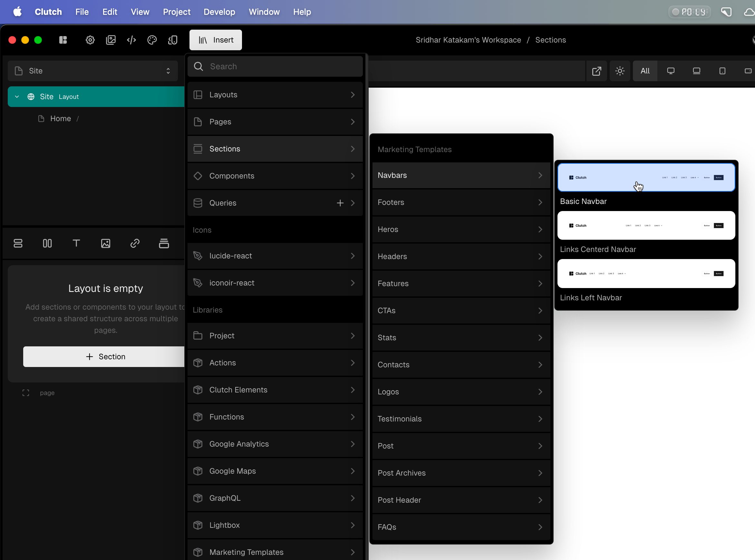Insert a text element icon

click(x=76, y=243)
